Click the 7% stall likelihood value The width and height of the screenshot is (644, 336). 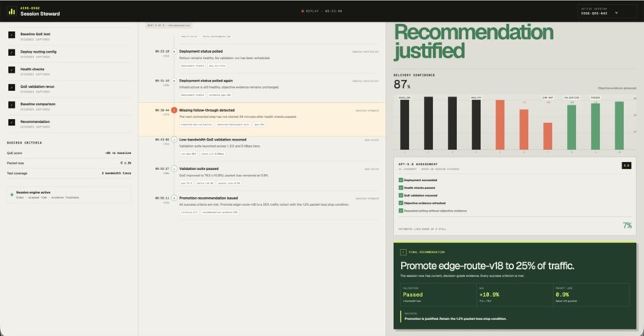click(x=627, y=225)
